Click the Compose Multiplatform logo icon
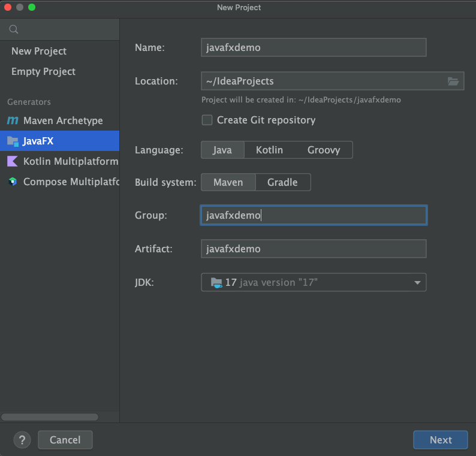476x456 pixels. pos(13,182)
